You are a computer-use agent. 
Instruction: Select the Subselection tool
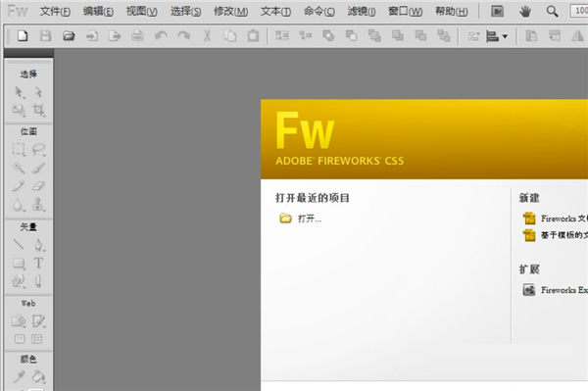(38, 92)
